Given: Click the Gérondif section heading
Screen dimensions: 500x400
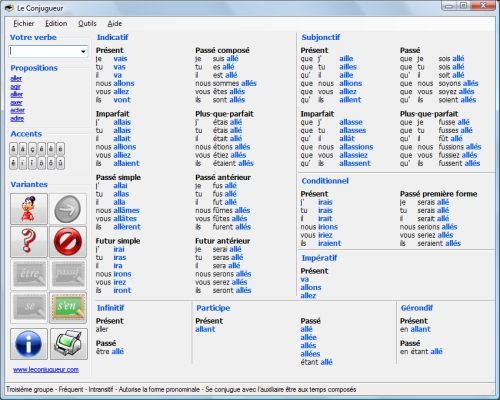Looking at the screenshot, I should [417, 308].
